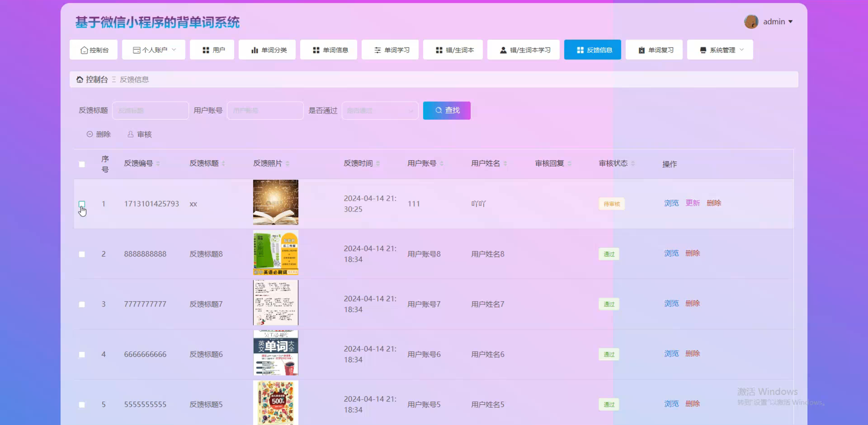The width and height of the screenshot is (868, 425).
Task: Toggle select-all checkbox in table header
Action: [x=82, y=164]
